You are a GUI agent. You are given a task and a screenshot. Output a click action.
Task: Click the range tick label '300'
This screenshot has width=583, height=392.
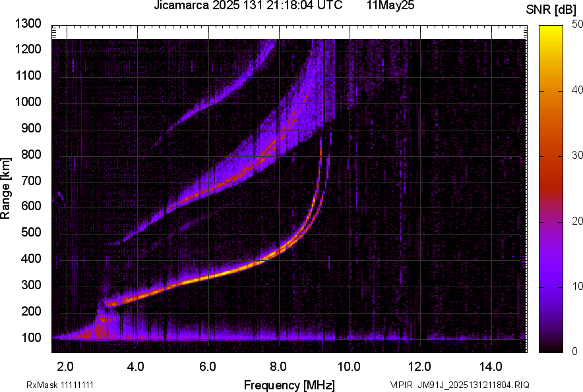tap(31, 285)
